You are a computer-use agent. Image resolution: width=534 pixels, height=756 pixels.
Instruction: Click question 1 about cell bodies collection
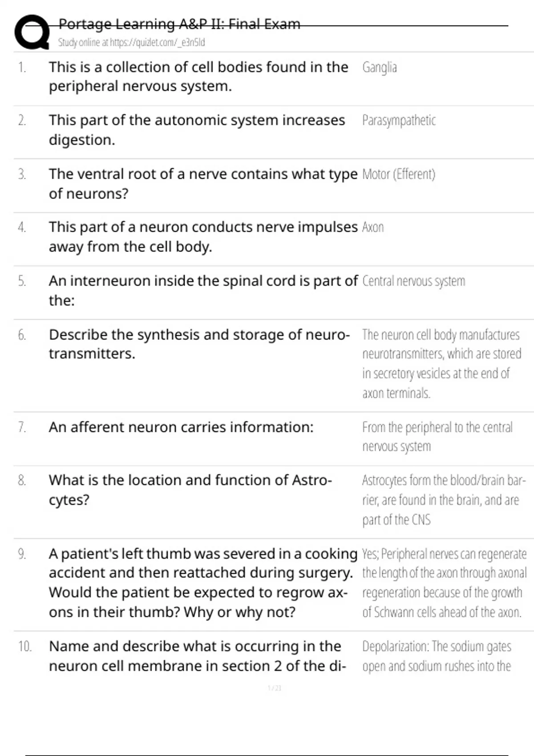coord(198,76)
